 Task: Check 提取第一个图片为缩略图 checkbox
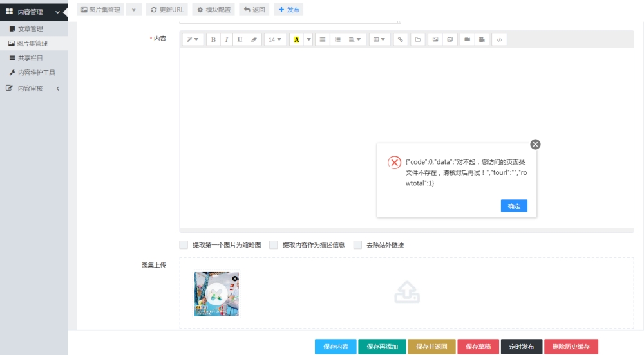184,245
